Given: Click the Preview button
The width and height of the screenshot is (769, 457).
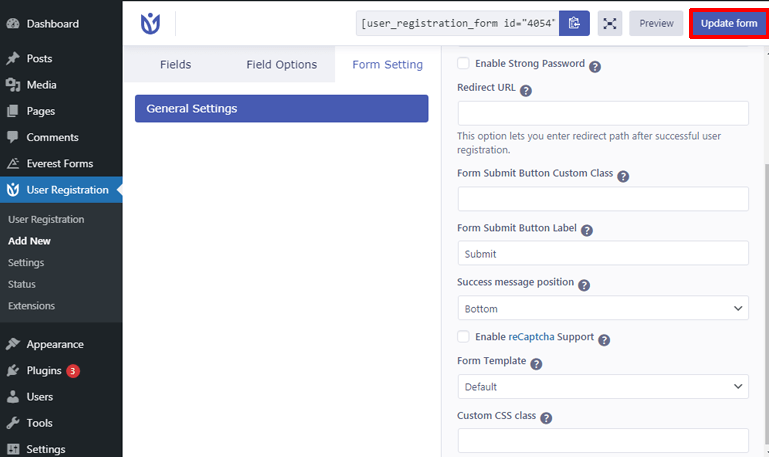Looking at the screenshot, I should pos(656,23).
